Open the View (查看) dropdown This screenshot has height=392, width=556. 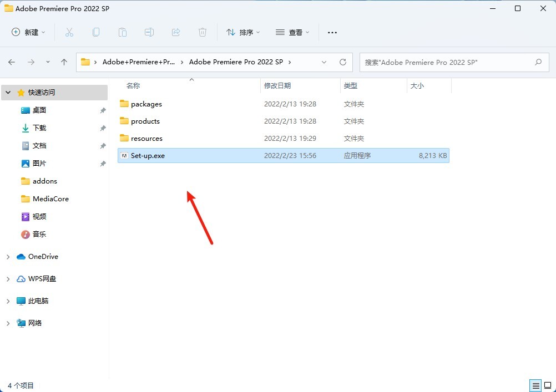[292, 32]
